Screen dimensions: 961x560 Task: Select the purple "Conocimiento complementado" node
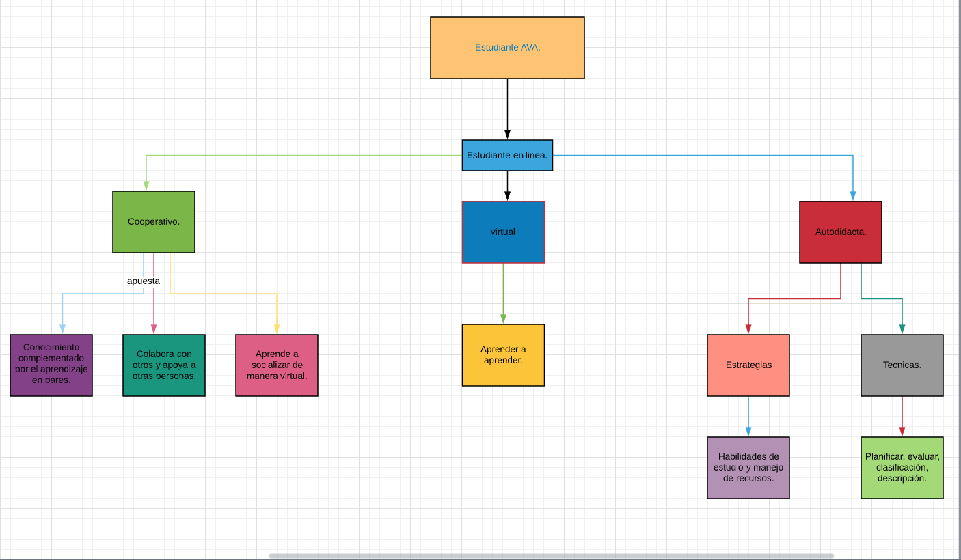coord(51,365)
